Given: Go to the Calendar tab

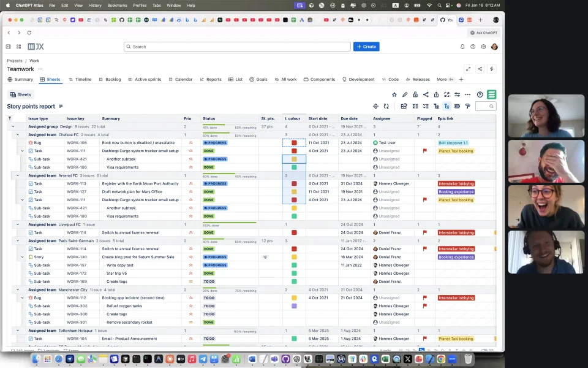Looking at the screenshot, I should click(x=180, y=80).
